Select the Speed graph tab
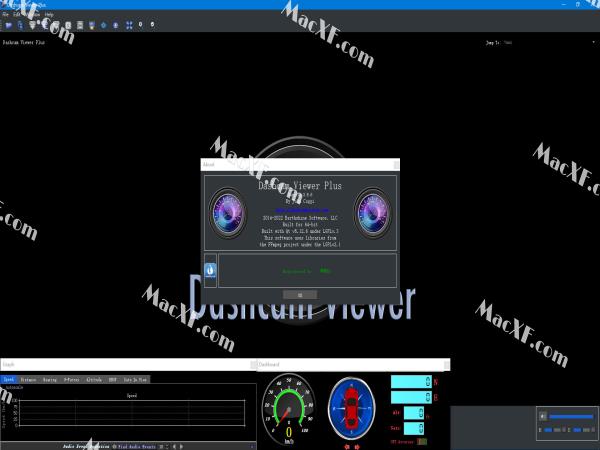The image size is (600, 450). click(x=8, y=380)
